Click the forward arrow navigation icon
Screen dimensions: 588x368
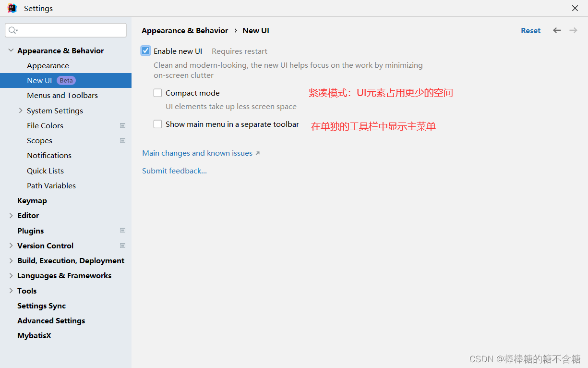coord(573,30)
